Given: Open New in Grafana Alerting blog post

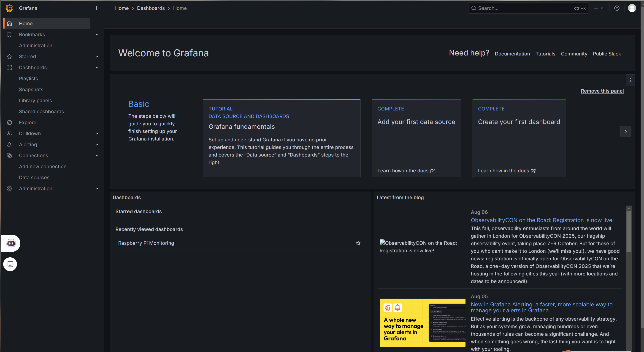Looking at the screenshot, I should (541, 307).
